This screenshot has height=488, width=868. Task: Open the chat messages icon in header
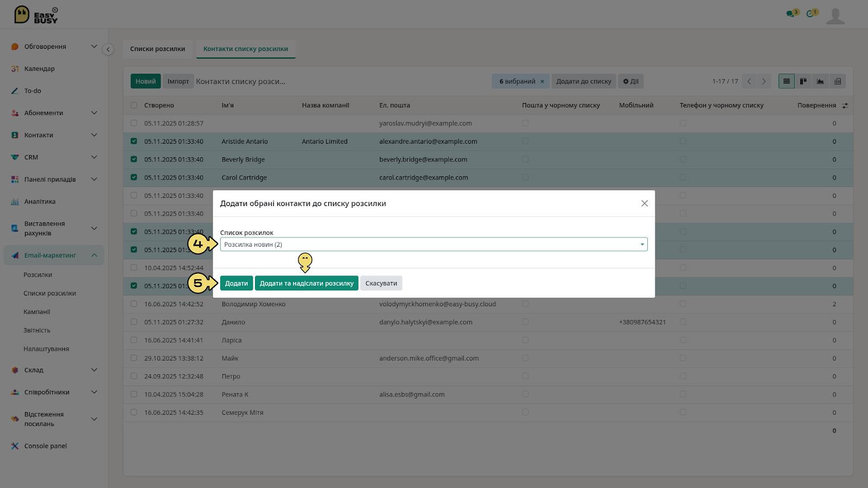tap(792, 14)
